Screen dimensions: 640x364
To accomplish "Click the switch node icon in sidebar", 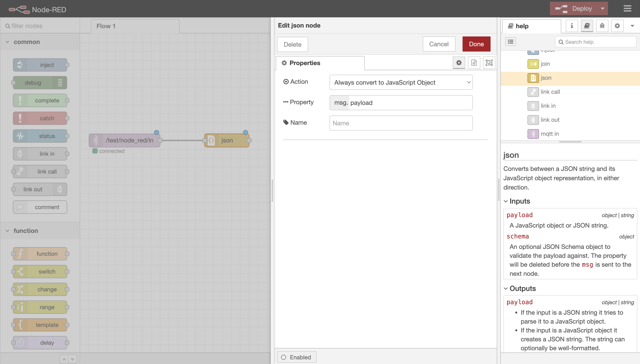I will tap(20, 271).
